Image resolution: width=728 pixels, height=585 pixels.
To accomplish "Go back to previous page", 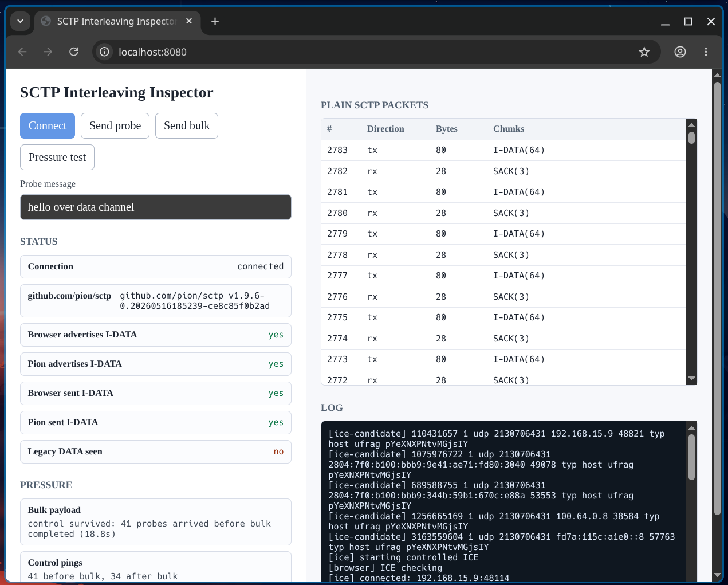I will tap(22, 52).
